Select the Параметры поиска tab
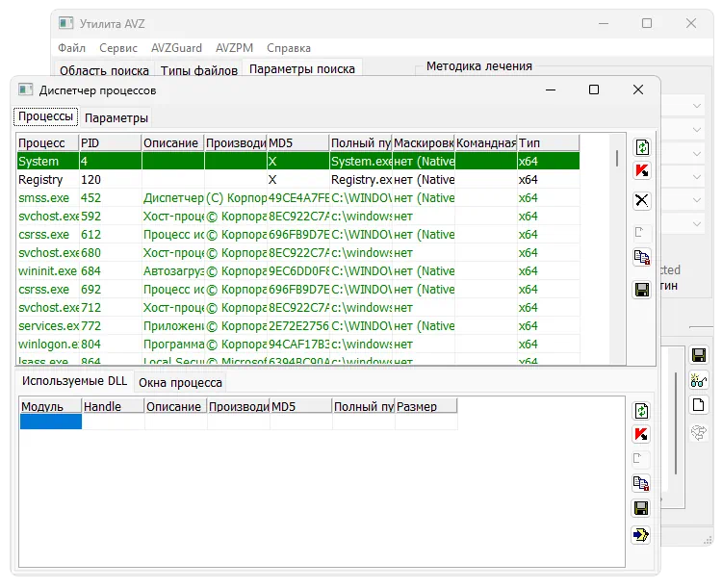 tap(302, 69)
